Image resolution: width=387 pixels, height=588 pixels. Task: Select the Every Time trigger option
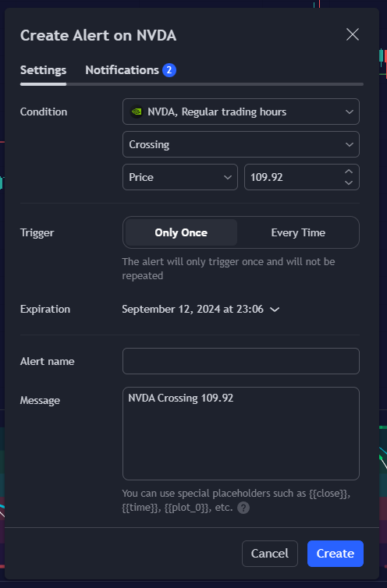pyautogui.click(x=298, y=232)
